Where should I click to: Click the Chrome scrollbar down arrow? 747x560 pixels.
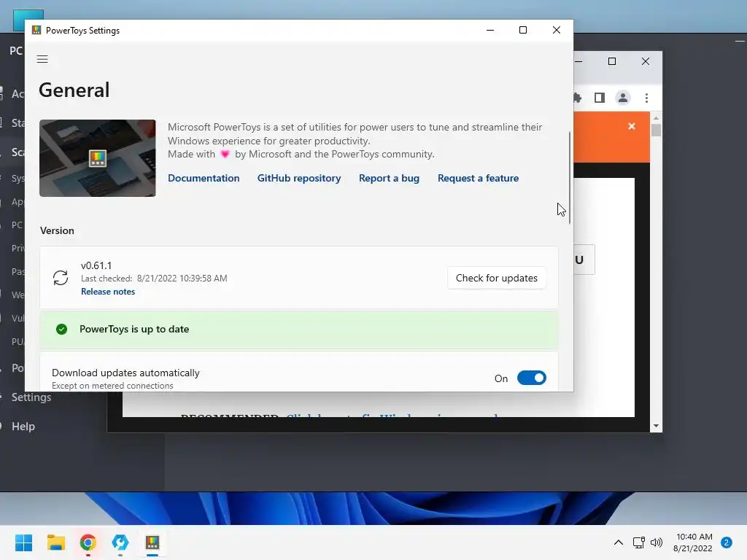656,426
